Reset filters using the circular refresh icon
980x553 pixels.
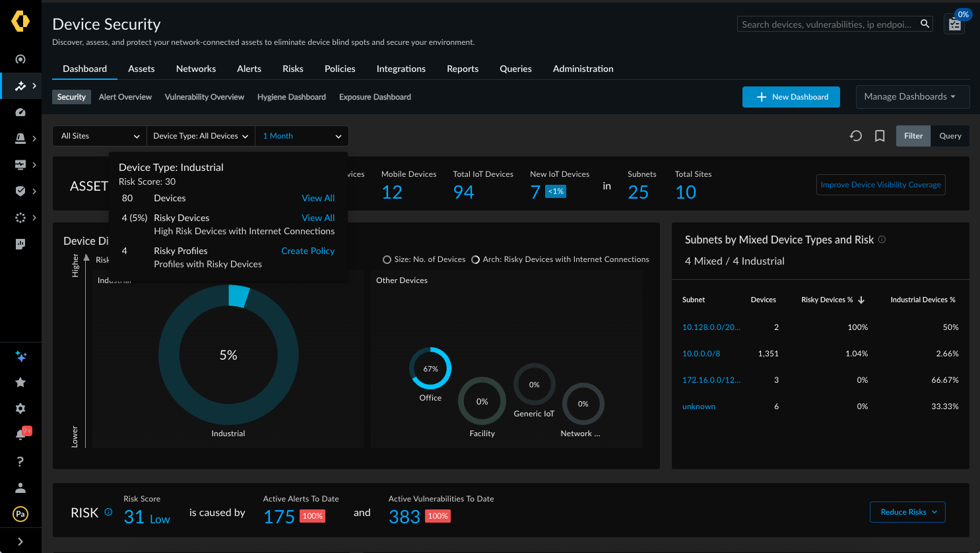click(x=856, y=135)
